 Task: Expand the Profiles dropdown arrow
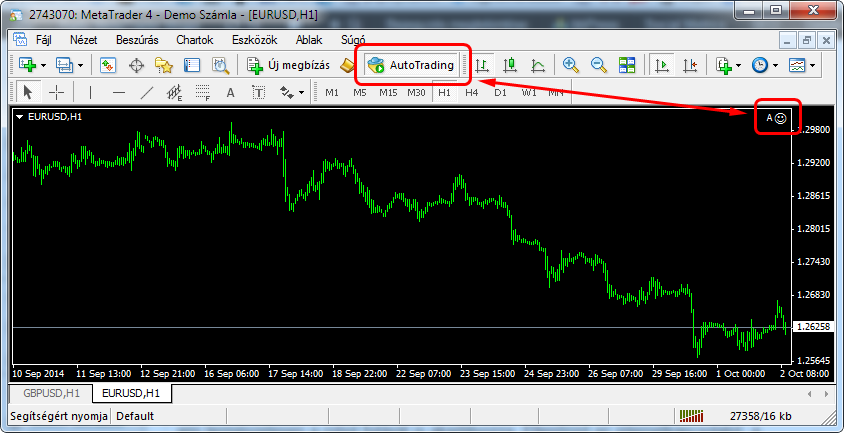coord(80,66)
